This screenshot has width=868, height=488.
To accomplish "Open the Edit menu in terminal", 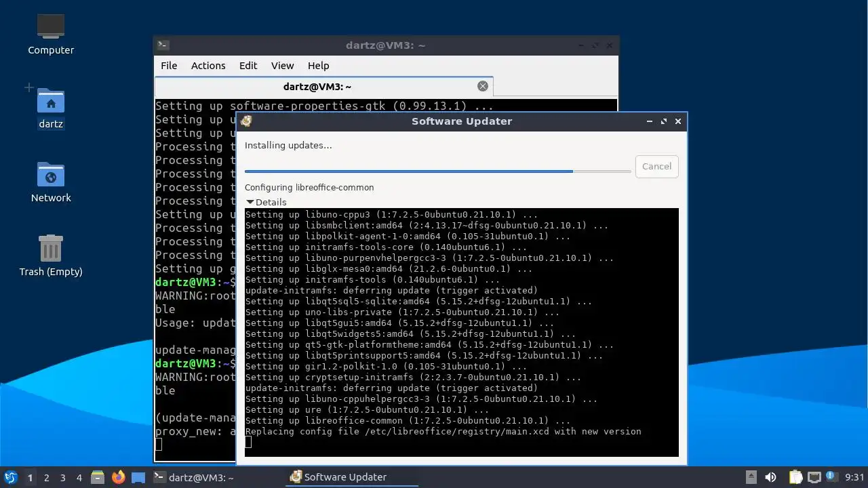I will click(x=248, y=66).
